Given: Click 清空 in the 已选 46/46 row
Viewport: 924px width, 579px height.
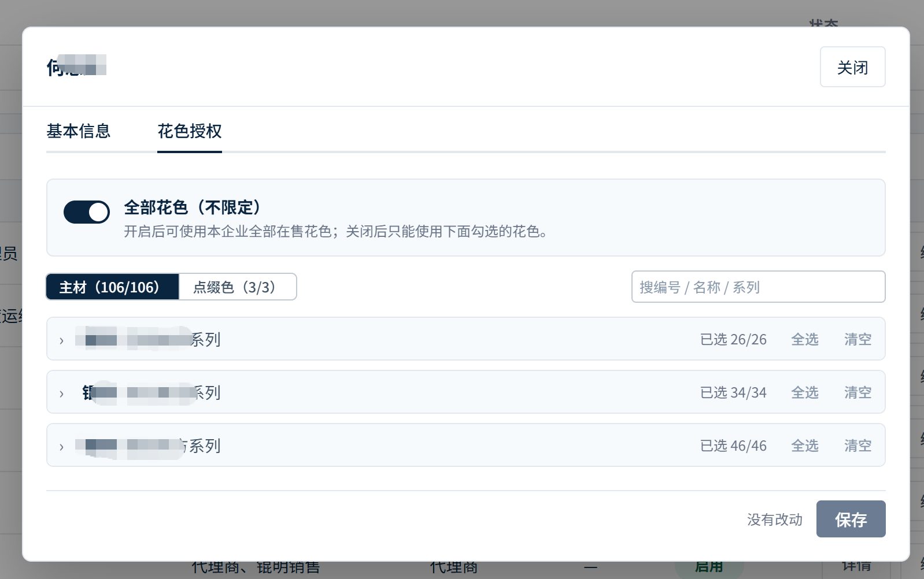Looking at the screenshot, I should pyautogui.click(x=858, y=446).
